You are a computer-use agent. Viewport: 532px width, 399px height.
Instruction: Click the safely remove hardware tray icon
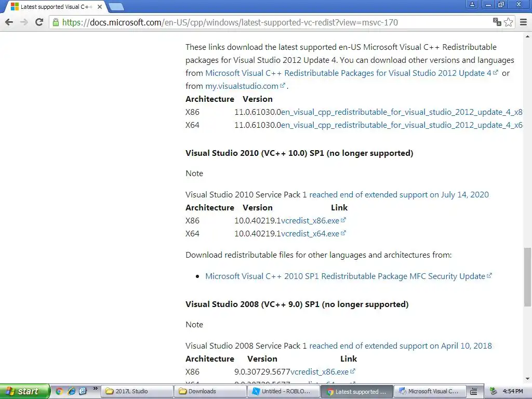point(494,392)
